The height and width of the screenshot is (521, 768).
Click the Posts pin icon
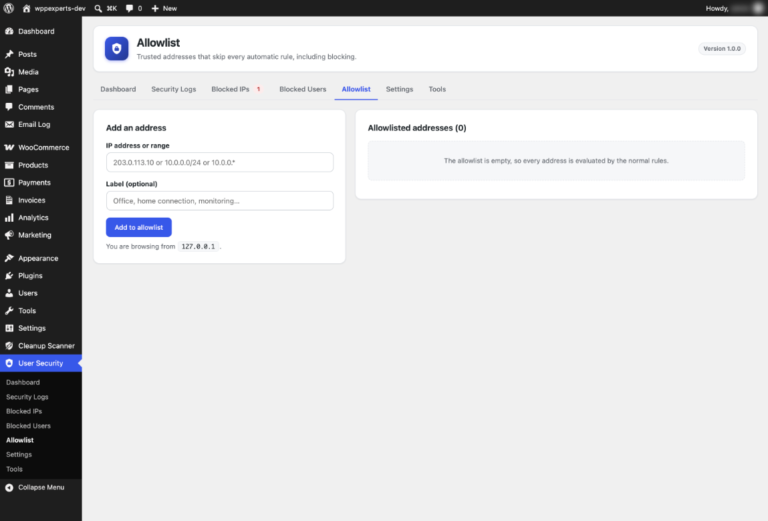click(x=9, y=54)
